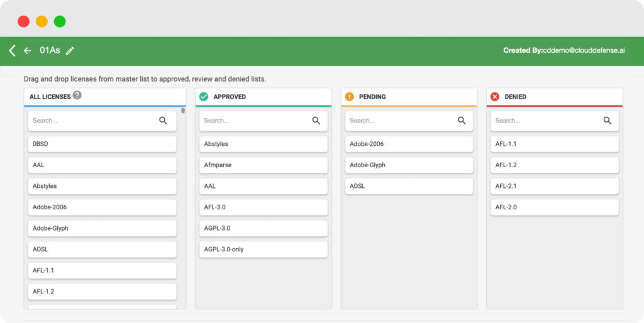Select AFL-2.1 in the Denied list
644x323 pixels.
555,186
